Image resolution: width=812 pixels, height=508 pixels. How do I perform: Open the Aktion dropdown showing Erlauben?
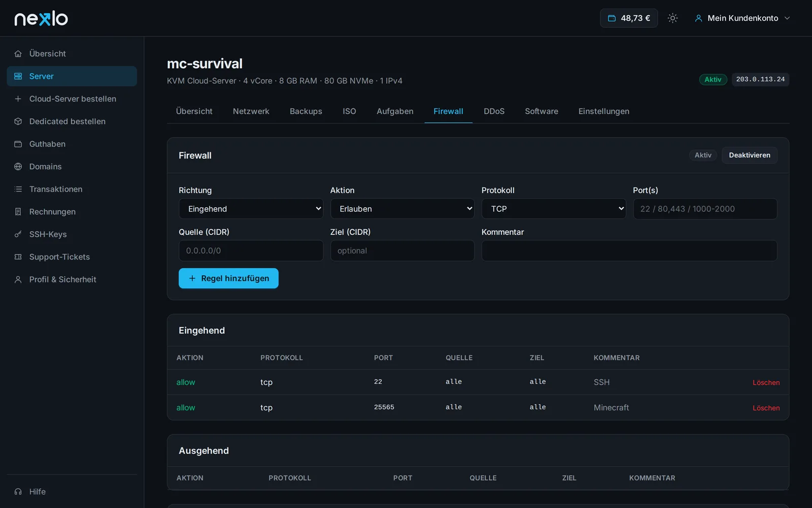click(x=402, y=209)
